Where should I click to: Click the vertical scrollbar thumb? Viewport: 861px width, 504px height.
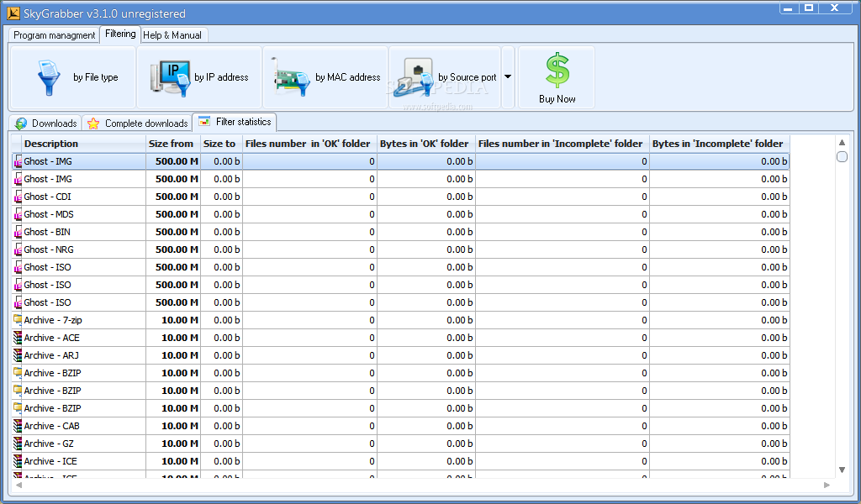pyautogui.click(x=842, y=157)
